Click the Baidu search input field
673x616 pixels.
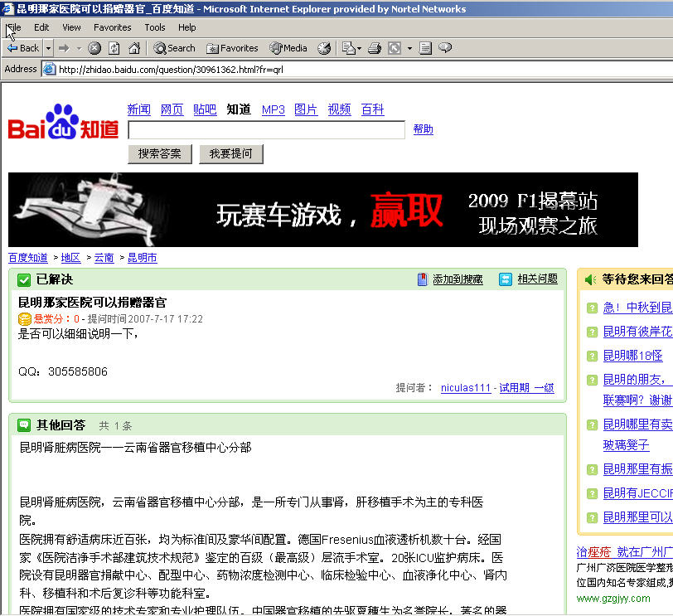(x=266, y=129)
